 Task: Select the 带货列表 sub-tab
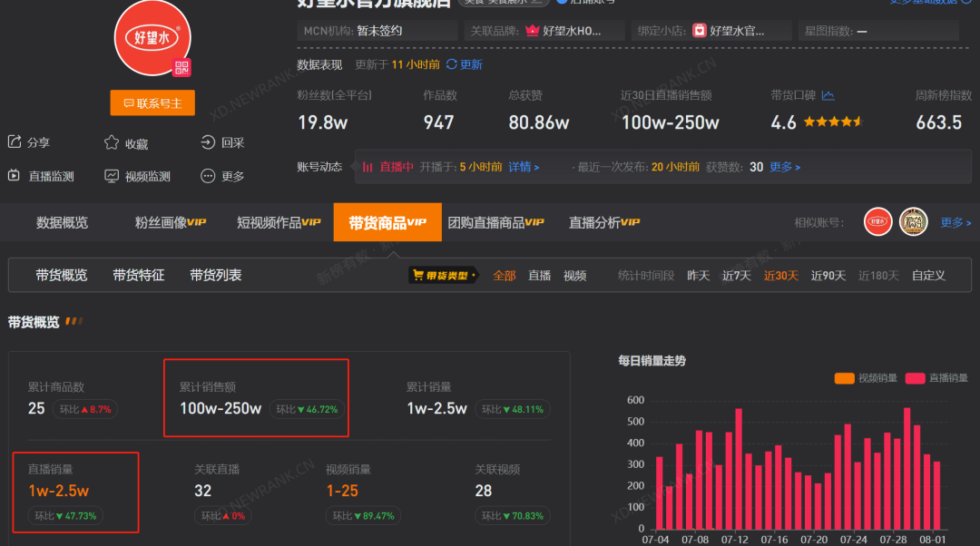pos(216,275)
